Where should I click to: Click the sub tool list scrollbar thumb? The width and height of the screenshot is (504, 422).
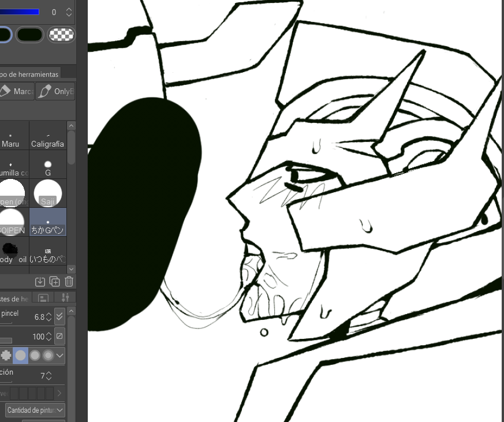[x=72, y=147]
